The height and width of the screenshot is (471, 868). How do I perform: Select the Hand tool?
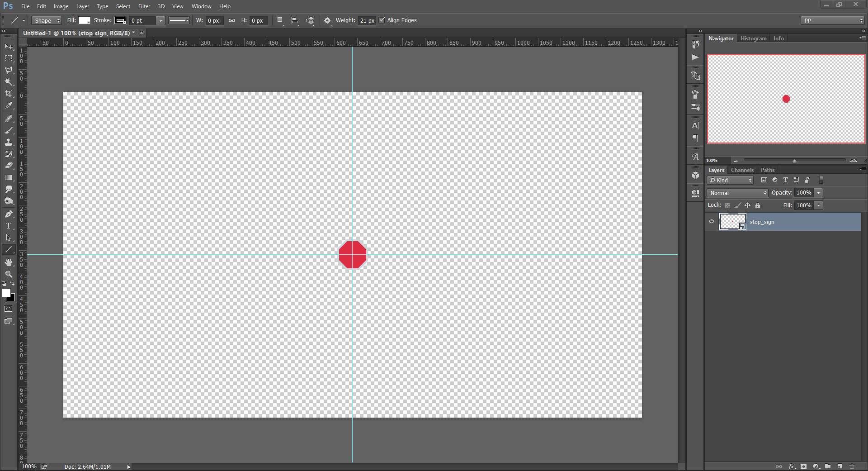pos(9,262)
